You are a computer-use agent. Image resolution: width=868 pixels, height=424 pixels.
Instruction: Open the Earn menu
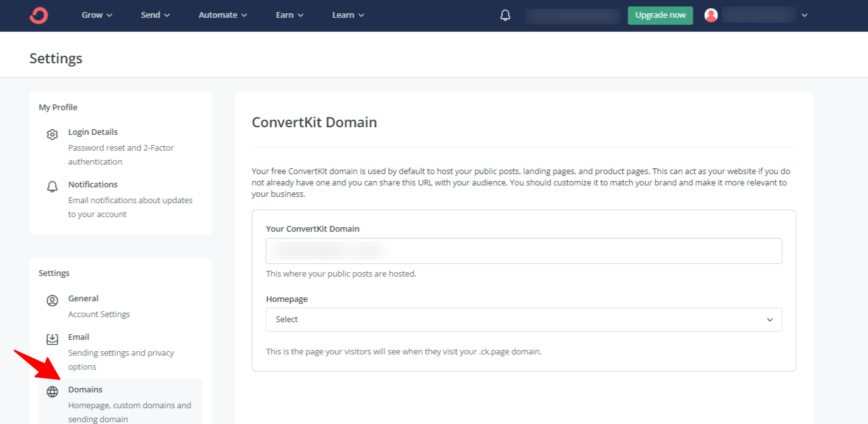coord(289,15)
